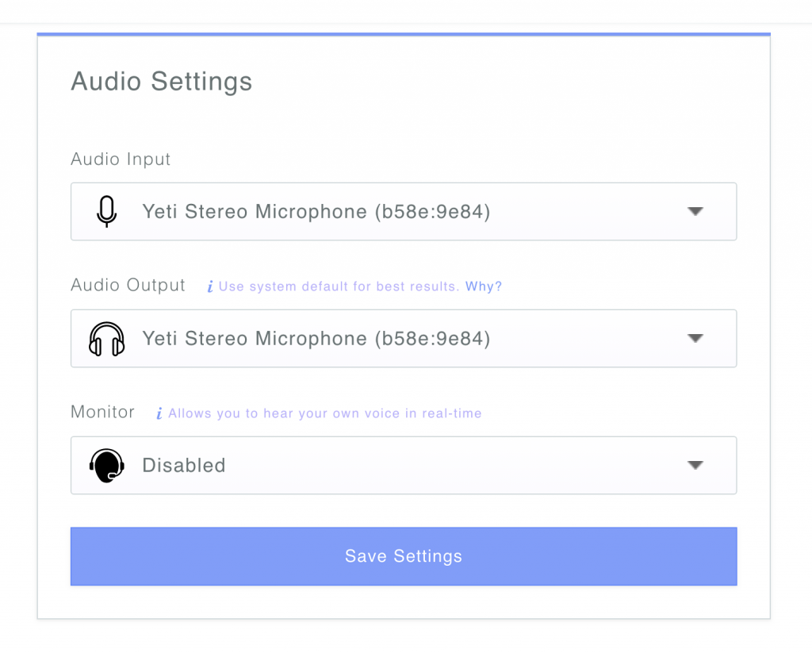The width and height of the screenshot is (812, 653).
Task: Select the Yeti Stereo Microphone text in Audio Output
Action: [x=316, y=339]
